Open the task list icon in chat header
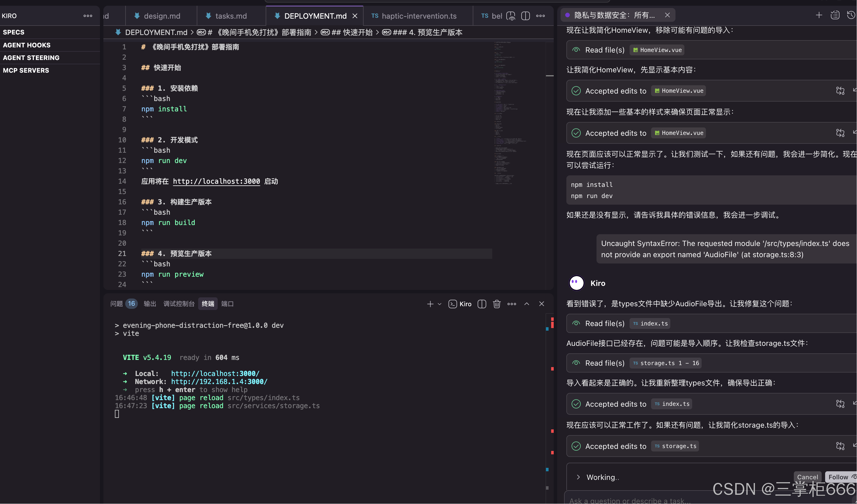The image size is (857, 504). (x=835, y=15)
